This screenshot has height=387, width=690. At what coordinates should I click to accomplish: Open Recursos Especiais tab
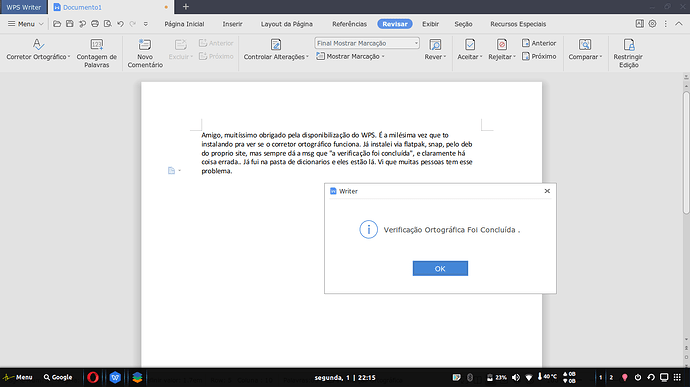518,24
